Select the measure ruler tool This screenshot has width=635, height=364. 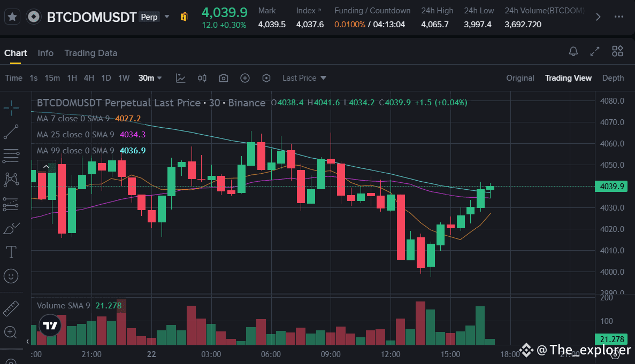(x=11, y=308)
